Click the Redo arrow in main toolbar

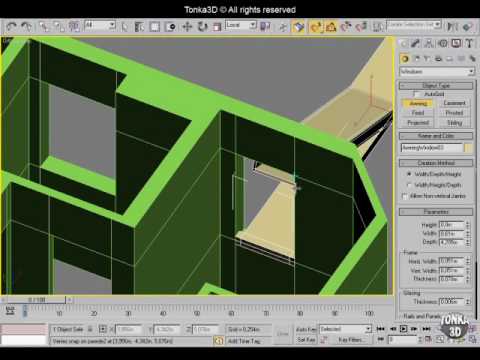26,27
